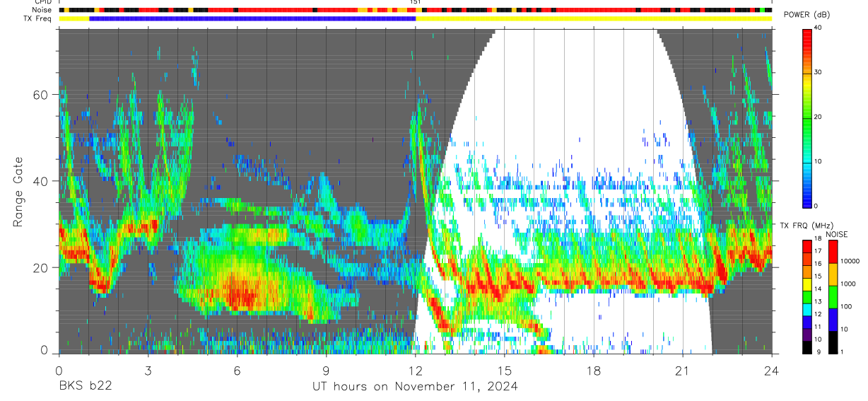Click the UT hours on November 11, 2024 title
Image resolution: width=868 pixels, height=401 pixels.
(x=416, y=387)
